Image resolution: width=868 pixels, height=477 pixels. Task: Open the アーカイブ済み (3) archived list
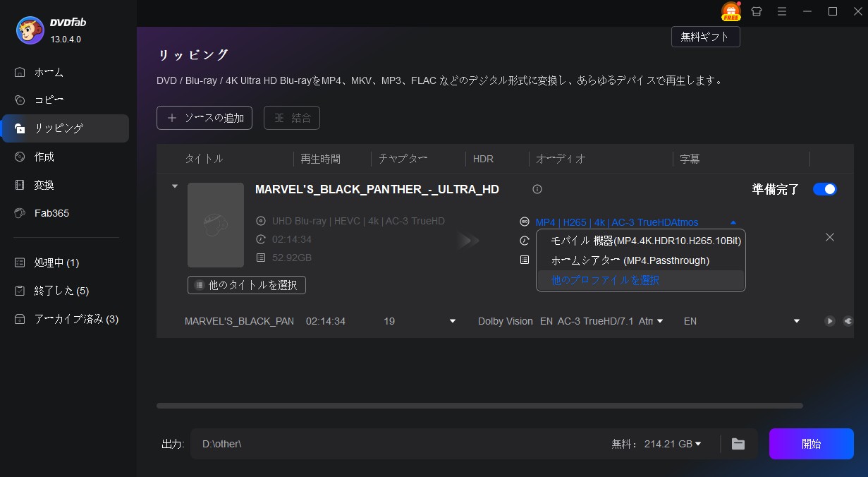click(65, 319)
